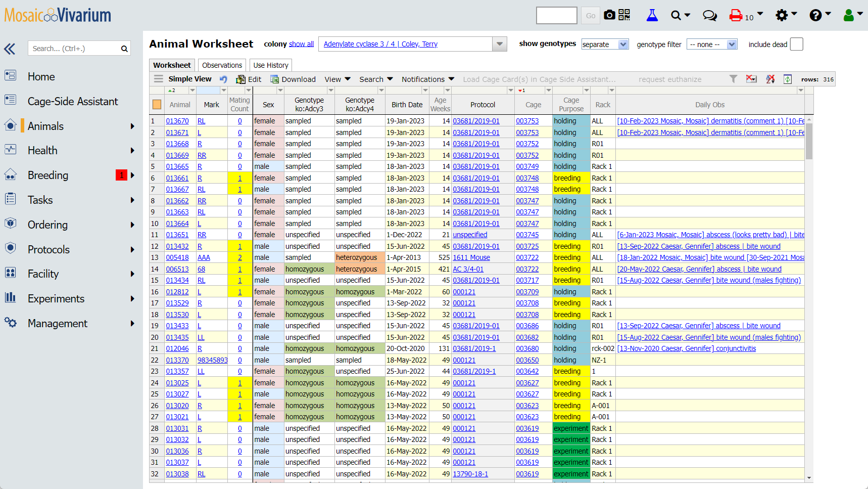Click the MosaicVivarium logo
Viewport: 868px width, 489px height.
pyautogui.click(x=58, y=15)
